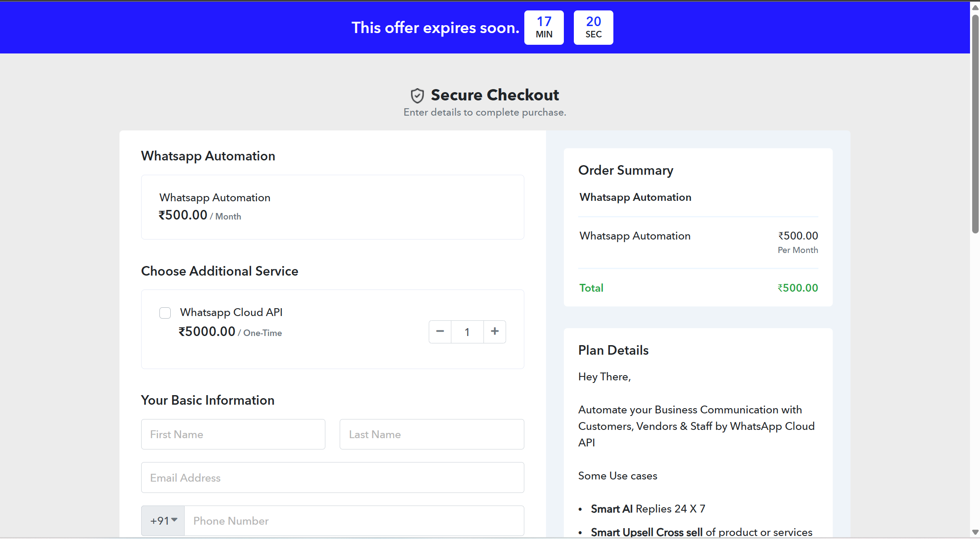Click the vertical scrollbar thumb

pos(975,124)
